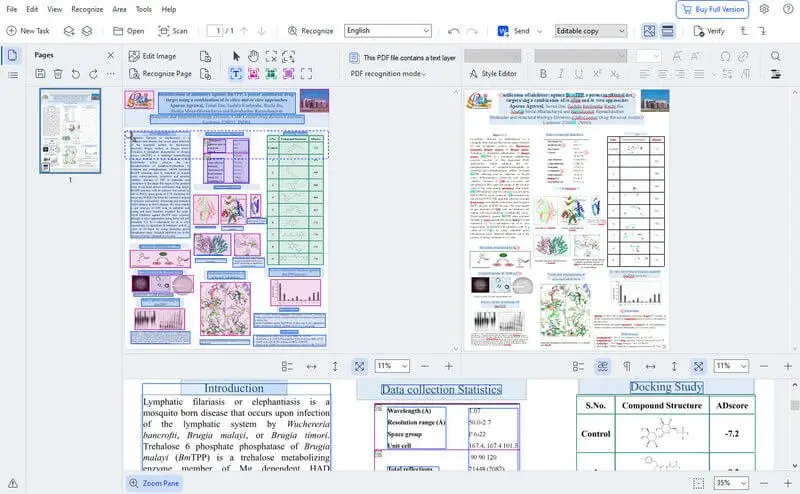Screen dimensions: 800x494
Task: Click the Recognize Page button
Action: [160, 74]
